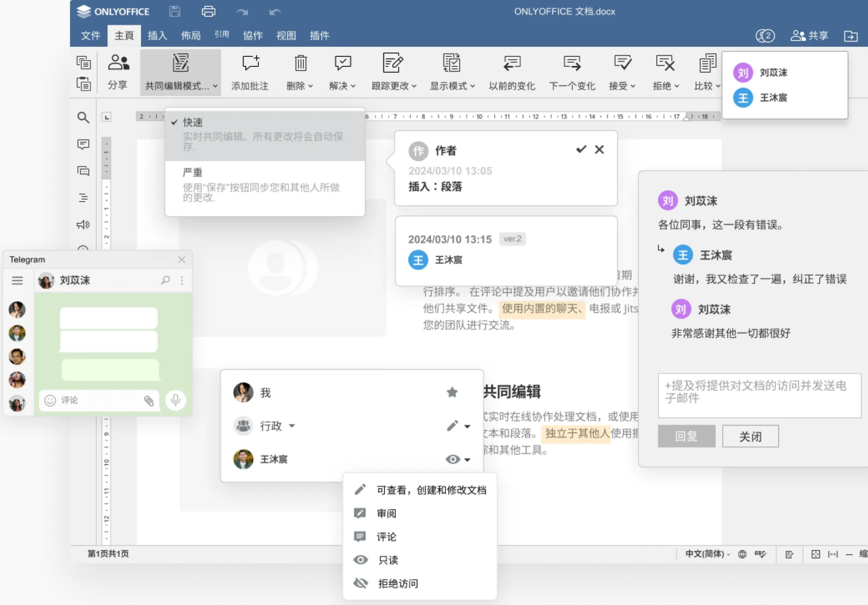Switch to the 协作 tab
868x605 pixels.
coord(253,35)
